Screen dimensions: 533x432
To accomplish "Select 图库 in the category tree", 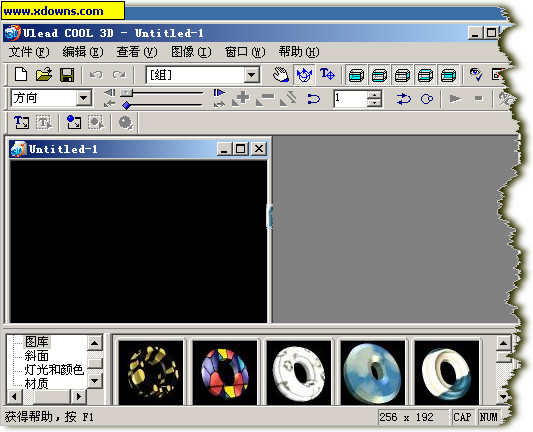I will [x=37, y=342].
